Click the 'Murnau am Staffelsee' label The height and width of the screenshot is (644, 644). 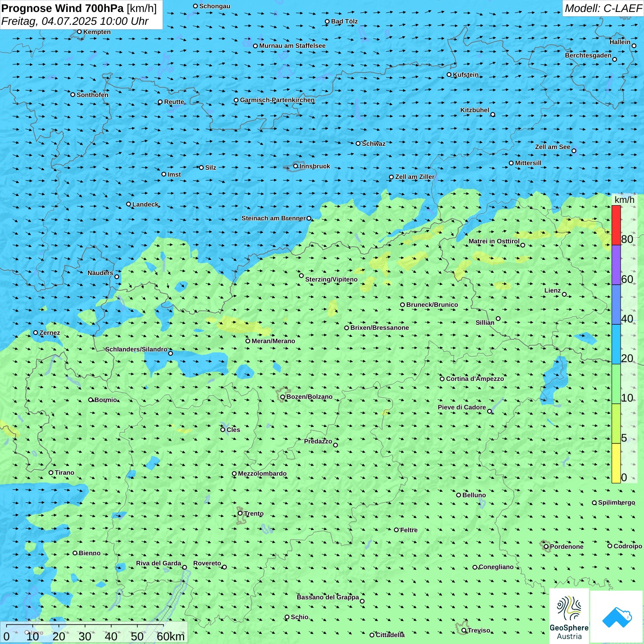(x=292, y=46)
